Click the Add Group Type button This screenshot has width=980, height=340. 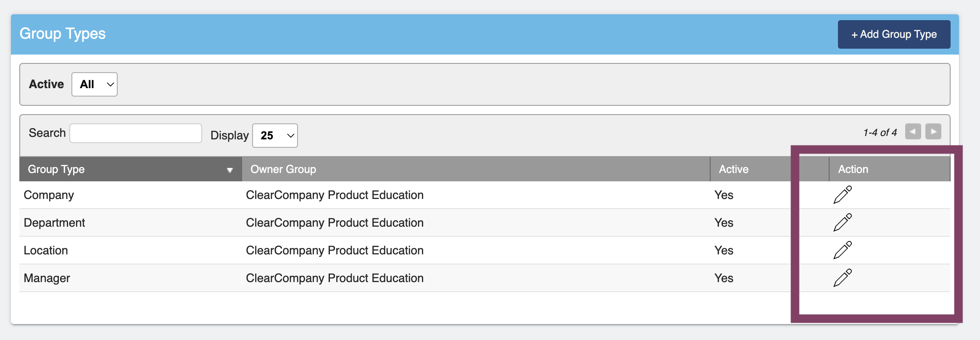coord(894,34)
